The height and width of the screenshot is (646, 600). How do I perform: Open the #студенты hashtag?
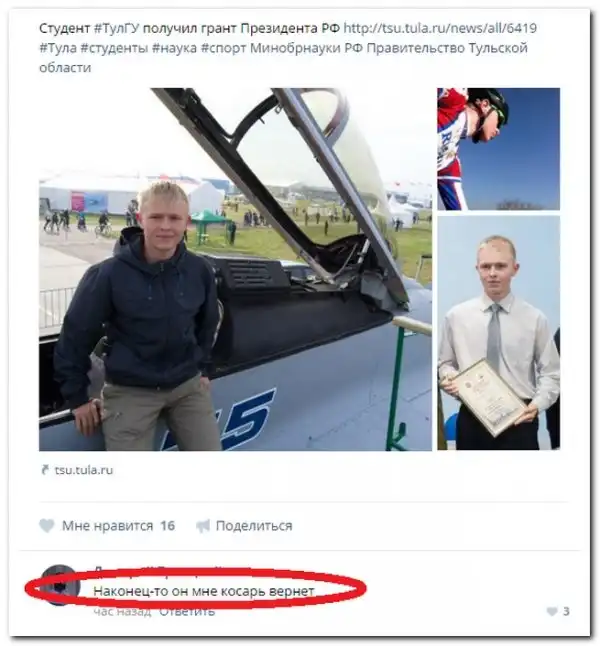coord(114,48)
